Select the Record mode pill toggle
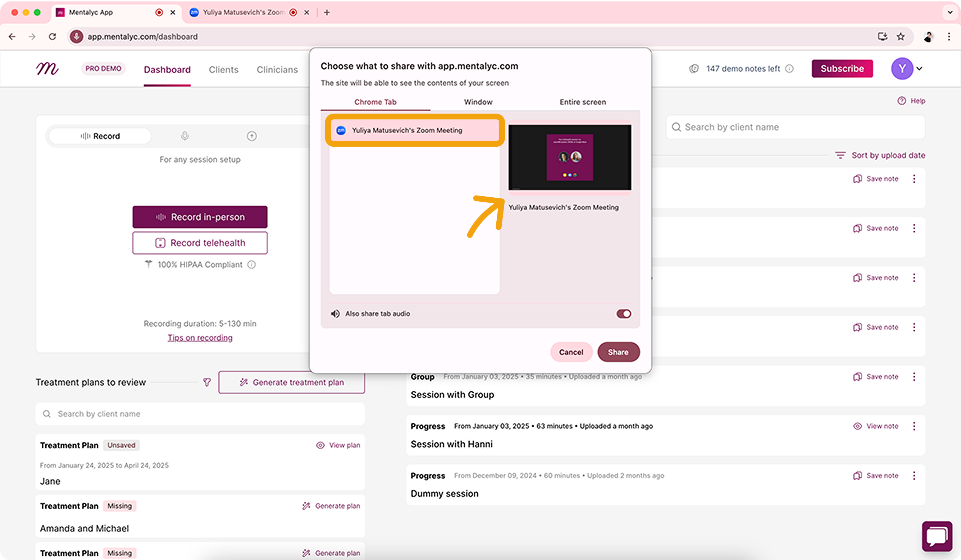 click(100, 136)
